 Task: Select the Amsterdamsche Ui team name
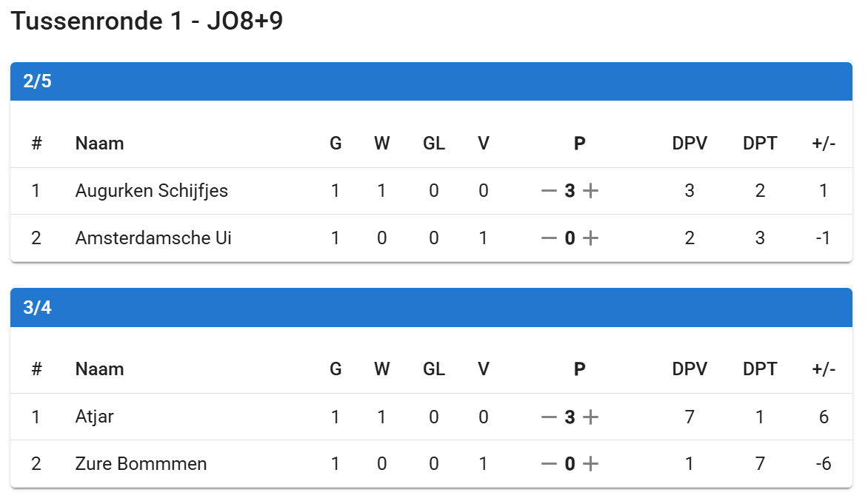153,238
